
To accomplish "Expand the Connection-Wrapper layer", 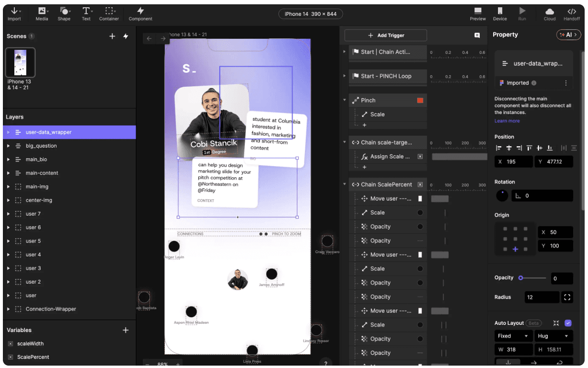I will pos(9,309).
